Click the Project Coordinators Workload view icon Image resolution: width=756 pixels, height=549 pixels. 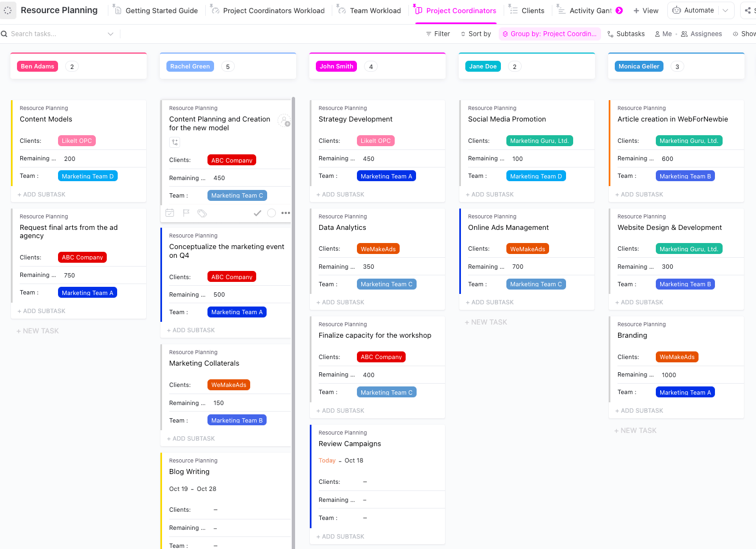(215, 10)
